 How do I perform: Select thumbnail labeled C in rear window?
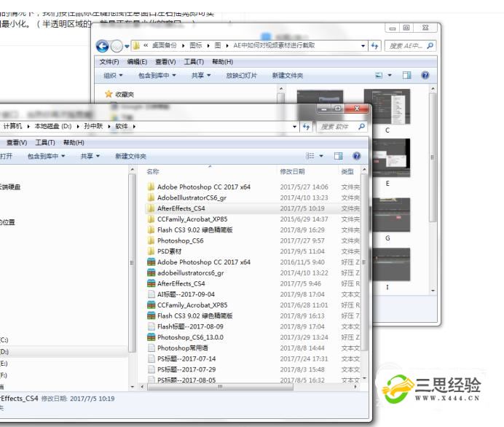pyautogui.click(x=387, y=106)
